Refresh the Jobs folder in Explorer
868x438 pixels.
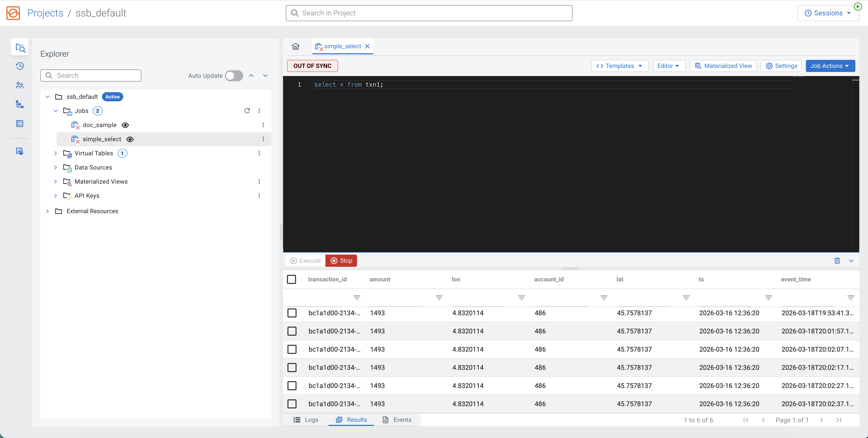[x=247, y=111]
